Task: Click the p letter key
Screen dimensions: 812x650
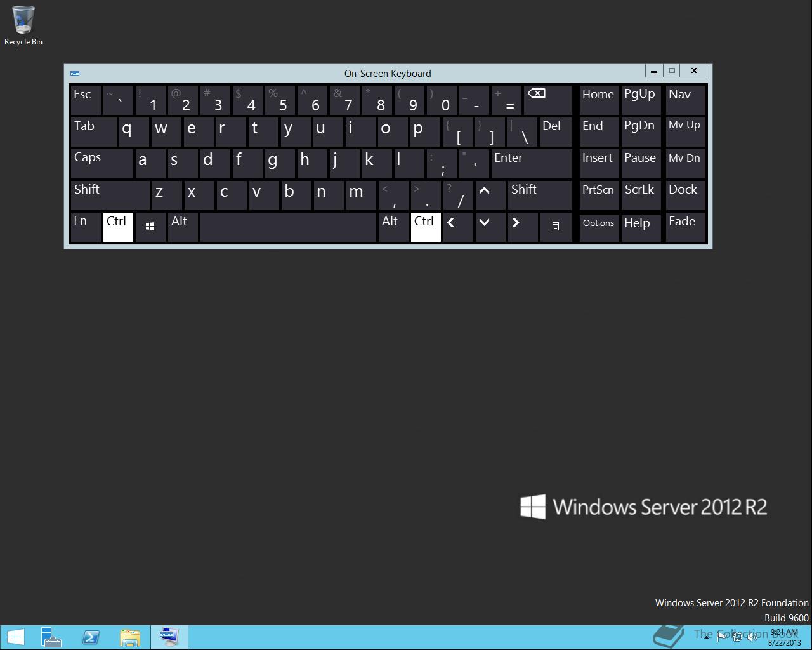Action: coord(426,132)
